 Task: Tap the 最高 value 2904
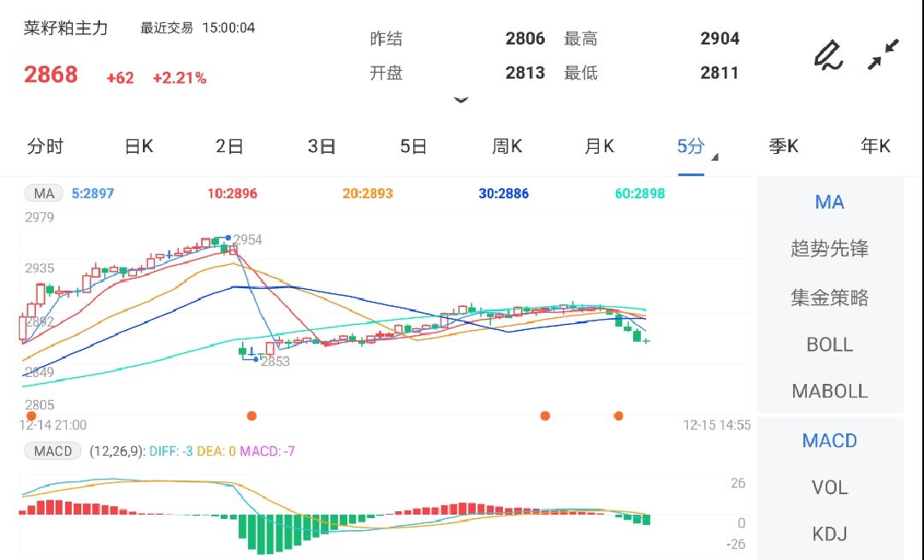(x=720, y=38)
